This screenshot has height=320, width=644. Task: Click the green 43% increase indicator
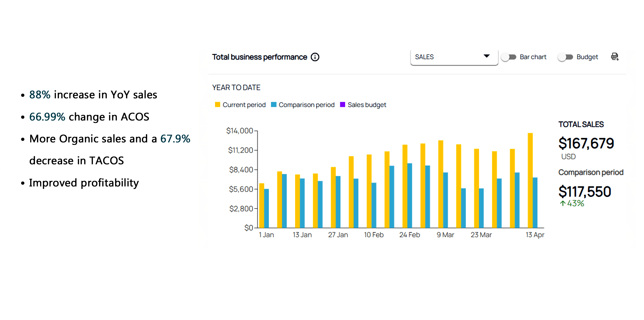click(572, 203)
